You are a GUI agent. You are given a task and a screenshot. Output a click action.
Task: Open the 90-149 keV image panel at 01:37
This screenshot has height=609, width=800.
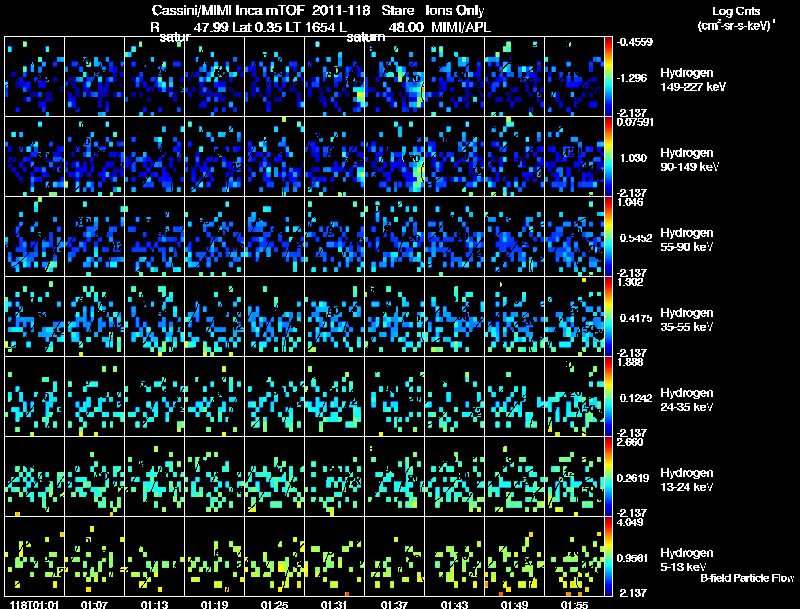click(x=394, y=157)
